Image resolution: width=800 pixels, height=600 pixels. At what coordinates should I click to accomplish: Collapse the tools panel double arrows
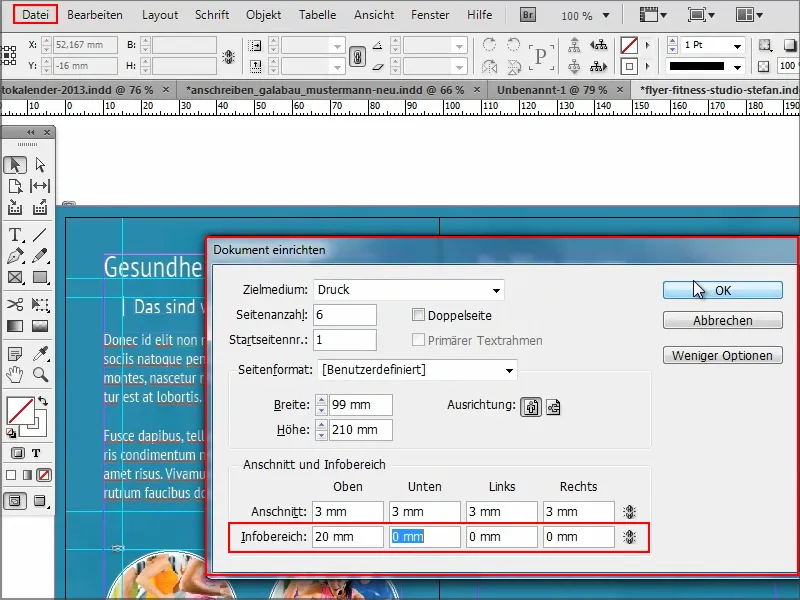click(x=31, y=133)
